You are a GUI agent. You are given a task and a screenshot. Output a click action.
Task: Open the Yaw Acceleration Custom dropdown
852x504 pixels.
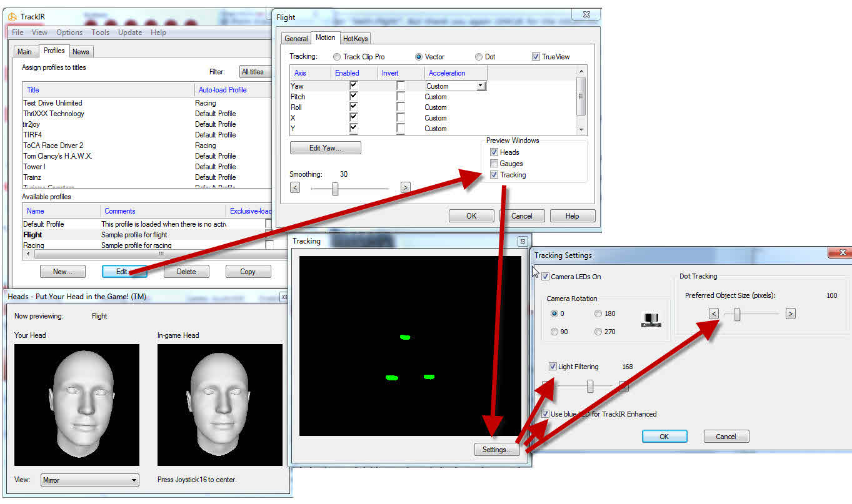click(481, 86)
